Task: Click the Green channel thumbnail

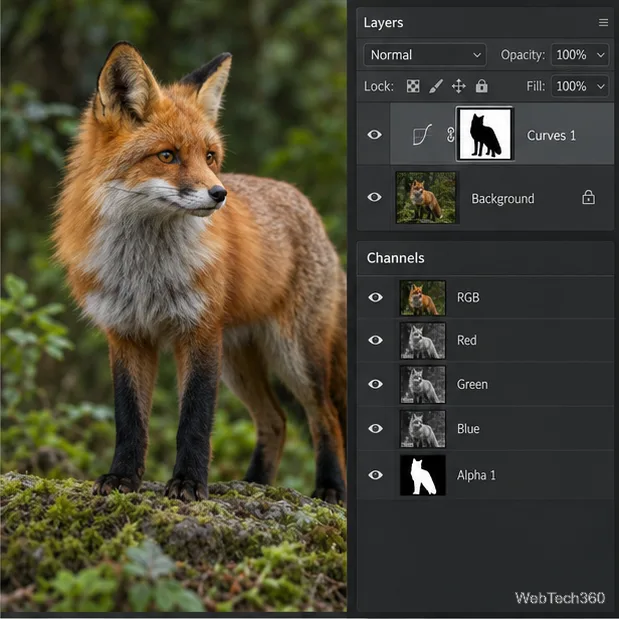Action: [x=422, y=384]
